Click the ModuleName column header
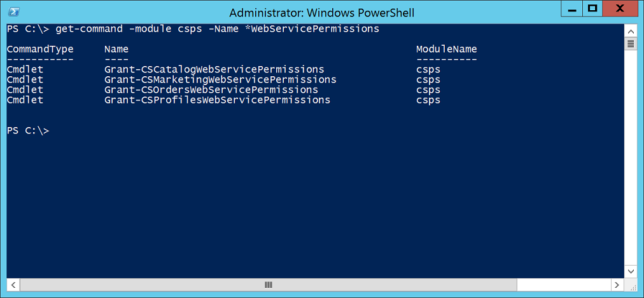 tap(447, 49)
